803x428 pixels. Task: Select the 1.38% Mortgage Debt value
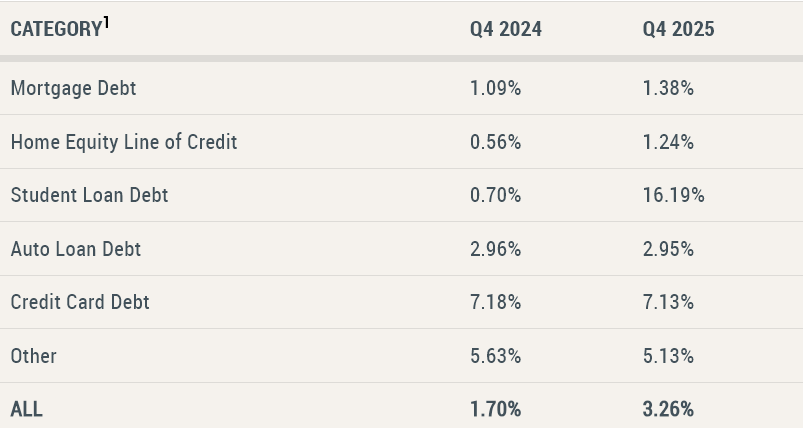coord(668,88)
